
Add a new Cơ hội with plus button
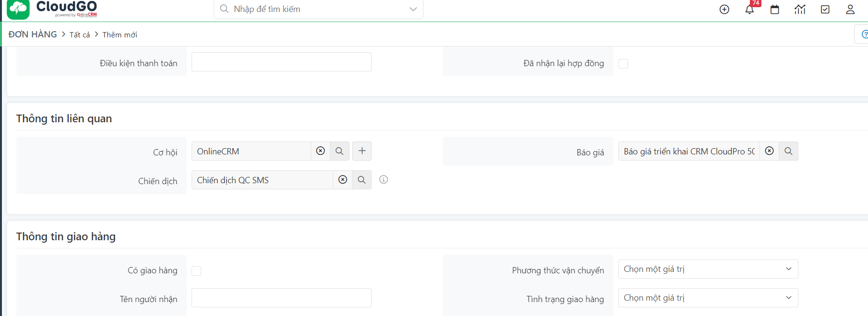[x=362, y=151]
